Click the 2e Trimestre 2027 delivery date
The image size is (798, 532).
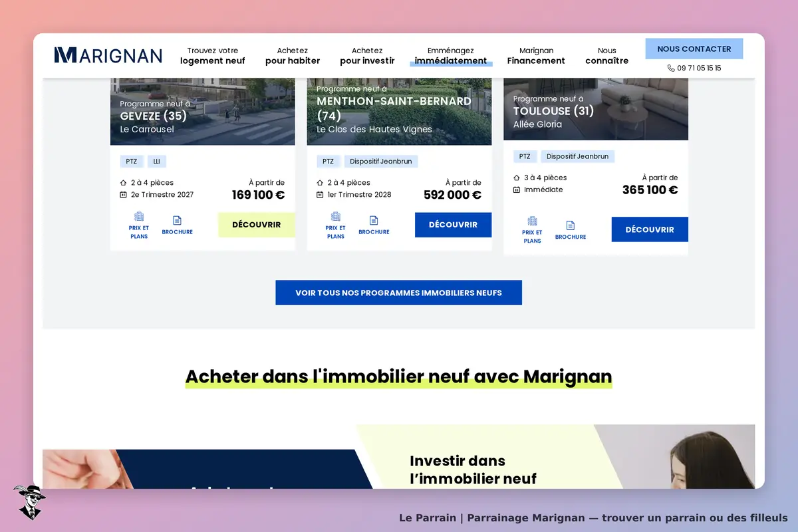162,195
